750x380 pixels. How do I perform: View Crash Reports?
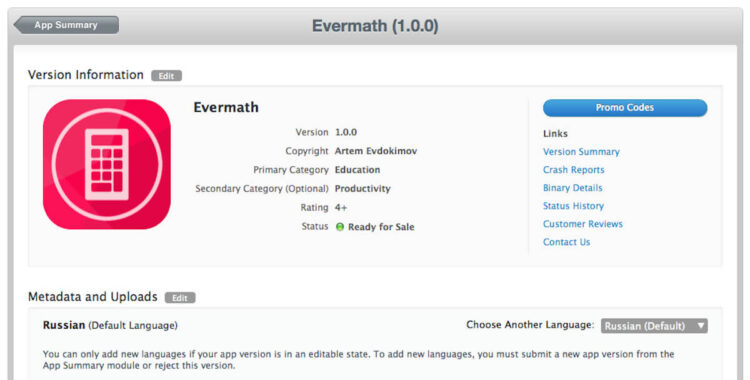coord(574,170)
